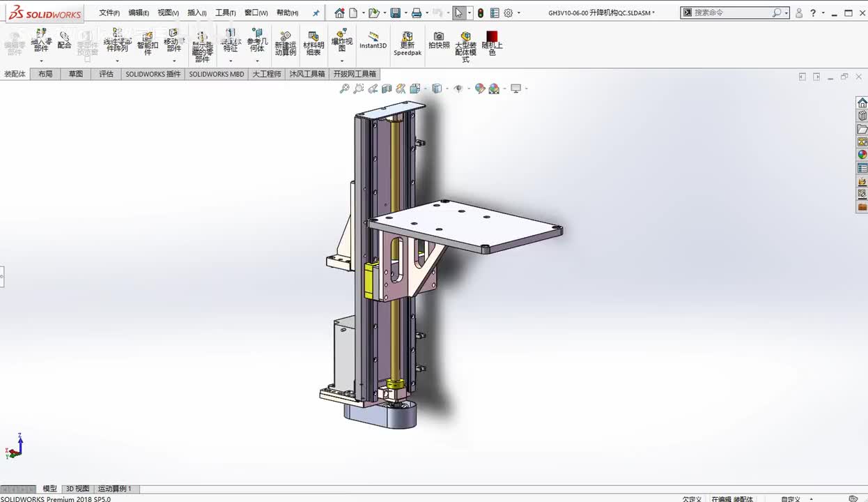Switch to SOLIDWORKS MBD tab
This screenshot has width=868, height=502.
[217, 73]
